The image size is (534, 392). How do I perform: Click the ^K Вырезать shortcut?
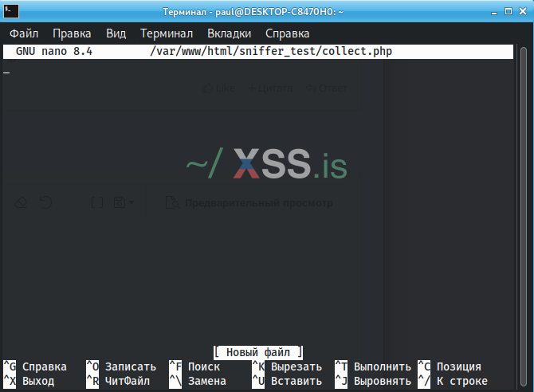coord(287,367)
